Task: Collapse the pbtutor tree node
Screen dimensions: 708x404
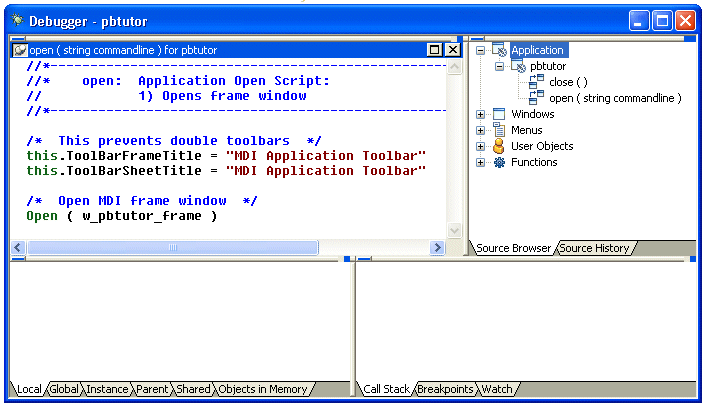Action: tap(499, 66)
